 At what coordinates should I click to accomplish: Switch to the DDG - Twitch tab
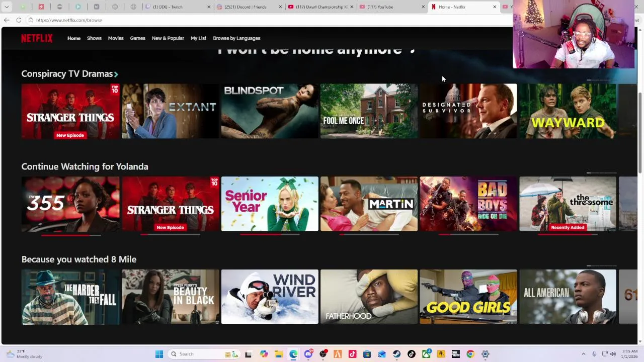pos(177,7)
